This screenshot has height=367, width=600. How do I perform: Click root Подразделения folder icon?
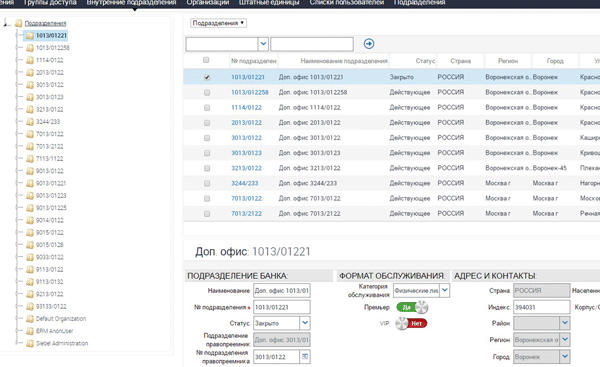click(19, 23)
